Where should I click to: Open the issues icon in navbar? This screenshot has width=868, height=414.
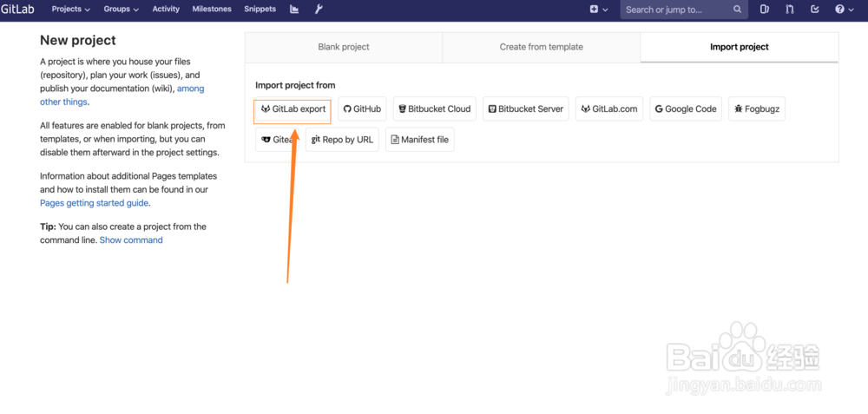pyautogui.click(x=765, y=10)
